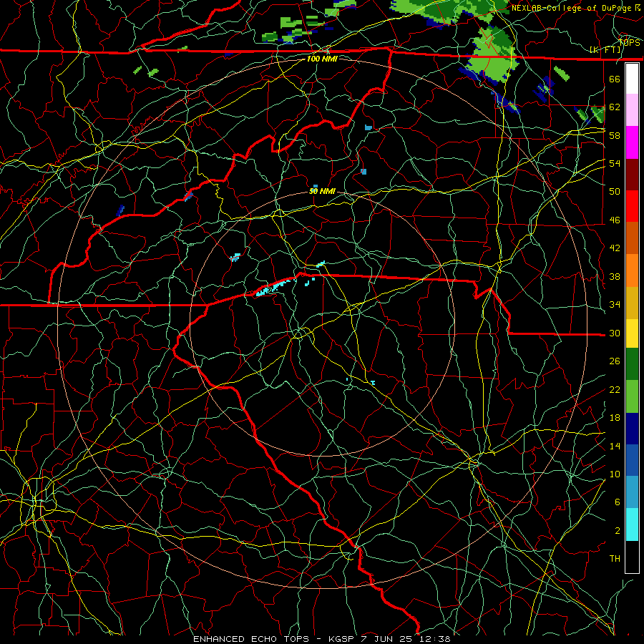The width and height of the screenshot is (644, 644).
Task: Select the '42' scale label
Action: pyautogui.click(x=615, y=248)
